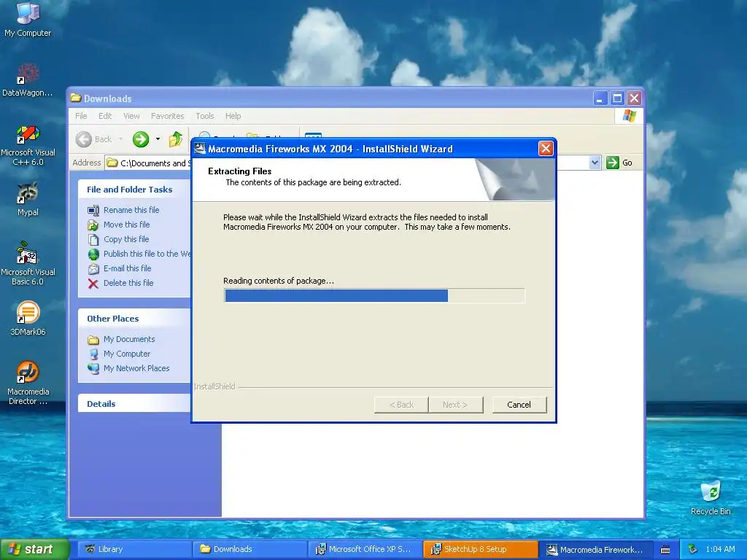
Task: Click the green Forward arrow in Downloads window
Action: click(141, 139)
